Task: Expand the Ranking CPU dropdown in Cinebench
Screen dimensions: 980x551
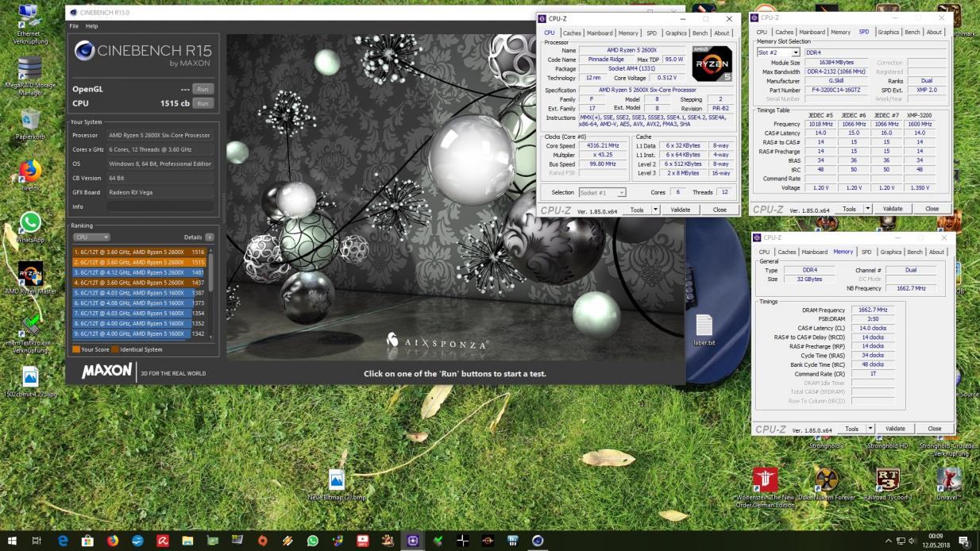Action: pos(92,237)
